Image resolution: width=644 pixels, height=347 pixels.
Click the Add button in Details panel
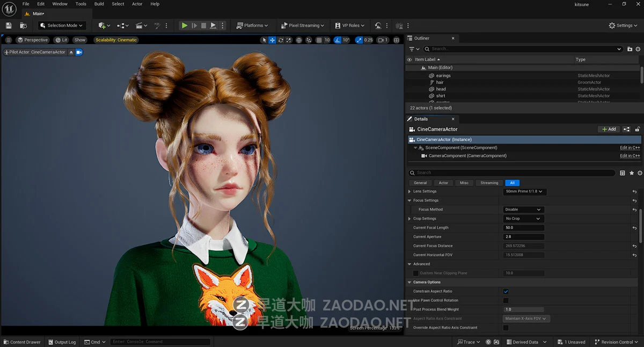coord(609,129)
